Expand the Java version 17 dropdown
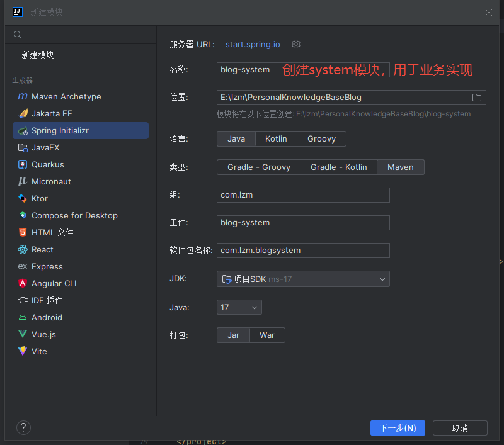504x445 pixels. tap(239, 307)
